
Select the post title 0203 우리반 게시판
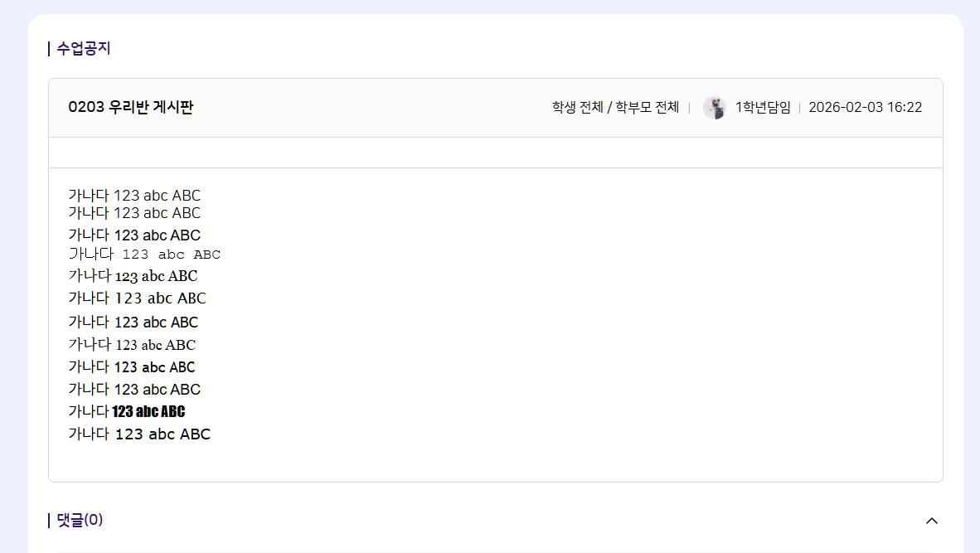click(x=131, y=107)
